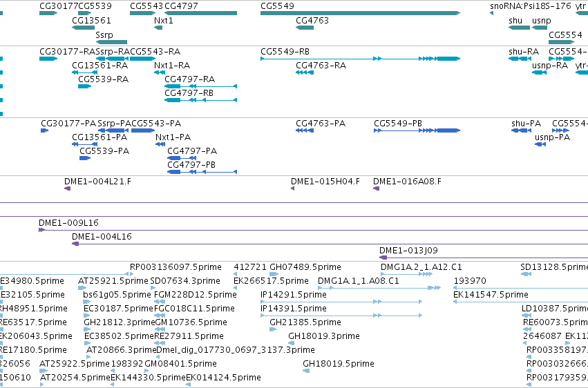
Task: Click the CG30177 gene label
Action: coord(59,6)
